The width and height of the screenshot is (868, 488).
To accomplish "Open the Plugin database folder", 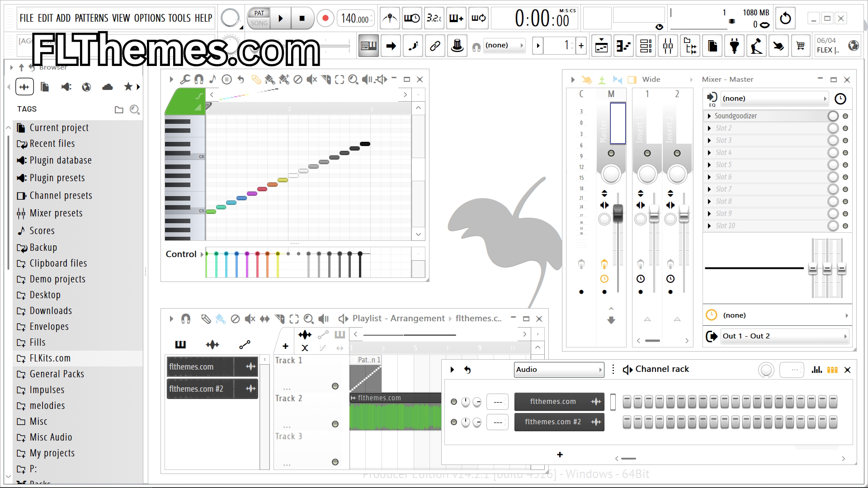I will pos(61,160).
